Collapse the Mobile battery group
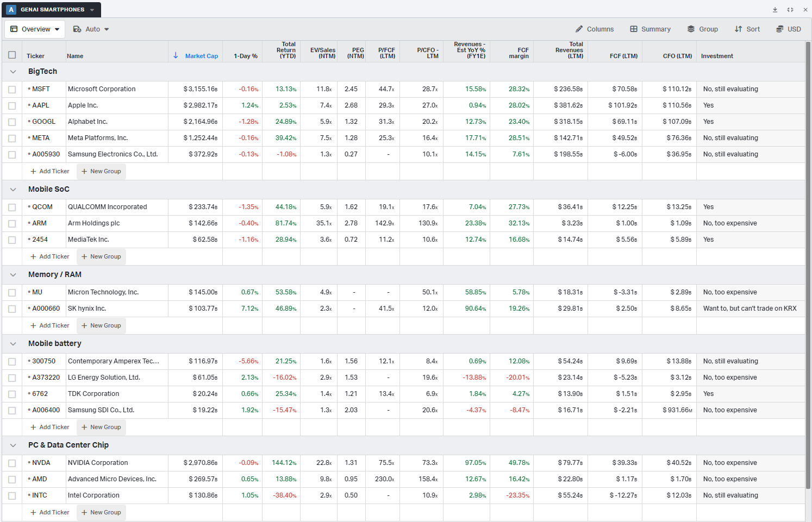Viewport: 812px width, 522px height. (x=13, y=344)
